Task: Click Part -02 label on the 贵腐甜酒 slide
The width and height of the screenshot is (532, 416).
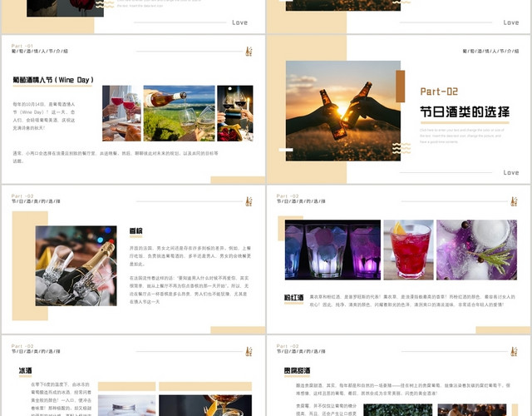Action: click(x=288, y=346)
